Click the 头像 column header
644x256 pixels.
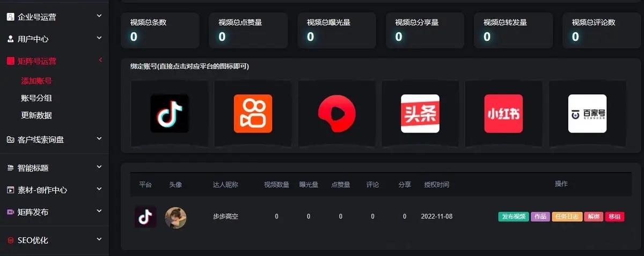pos(175,185)
